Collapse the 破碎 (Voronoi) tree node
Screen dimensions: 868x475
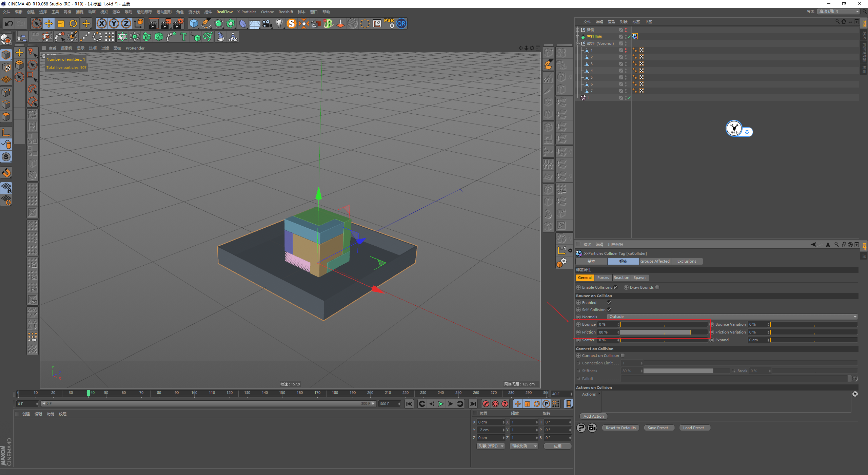click(x=578, y=43)
